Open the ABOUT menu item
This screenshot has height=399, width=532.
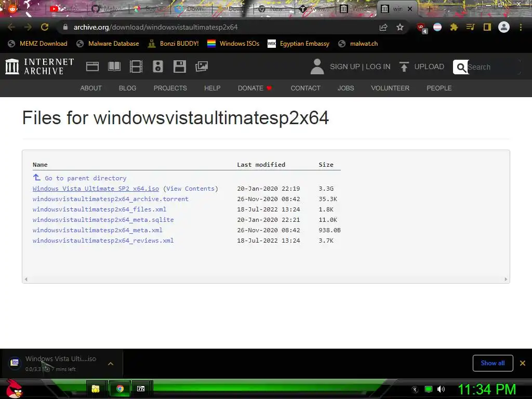click(x=91, y=88)
